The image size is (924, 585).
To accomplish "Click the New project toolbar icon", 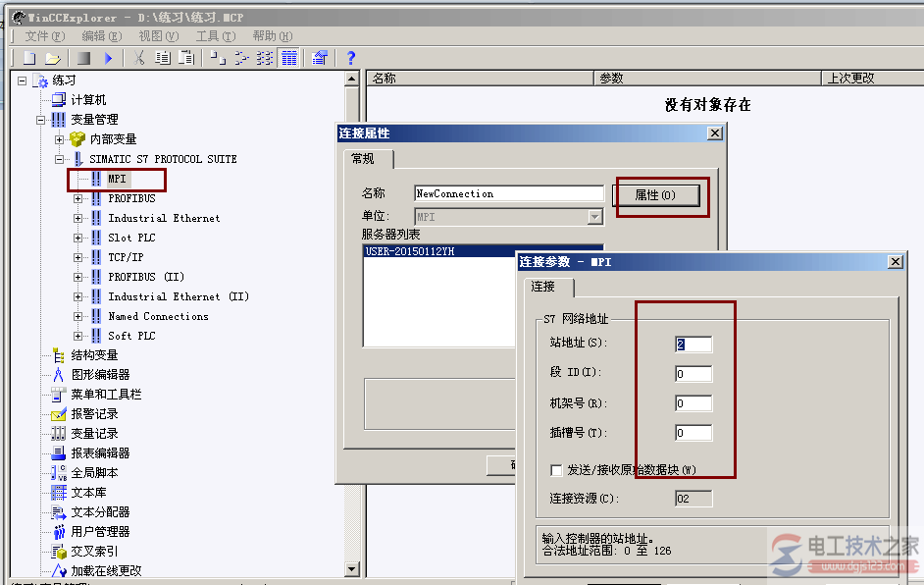I will (29, 58).
